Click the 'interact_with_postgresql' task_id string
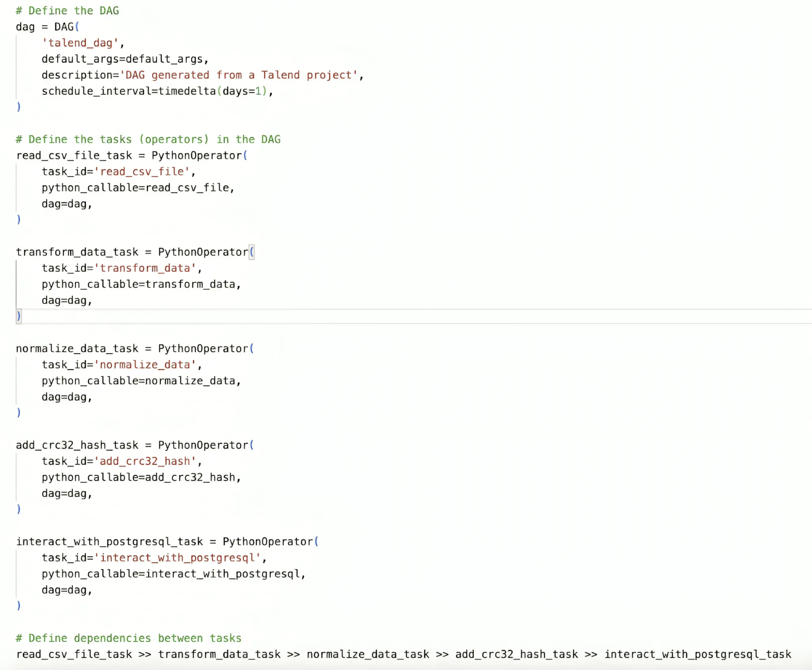The width and height of the screenshot is (812, 670). pyautogui.click(x=178, y=558)
